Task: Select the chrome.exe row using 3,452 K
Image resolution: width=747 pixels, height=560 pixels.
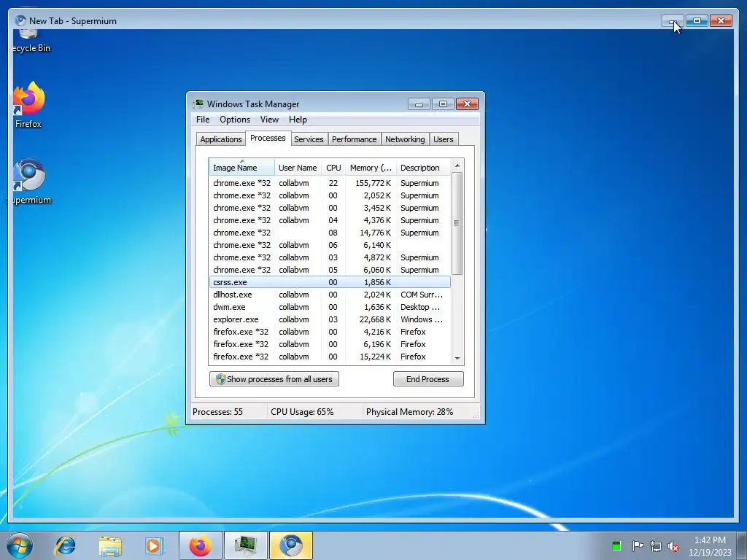Action: (330, 208)
